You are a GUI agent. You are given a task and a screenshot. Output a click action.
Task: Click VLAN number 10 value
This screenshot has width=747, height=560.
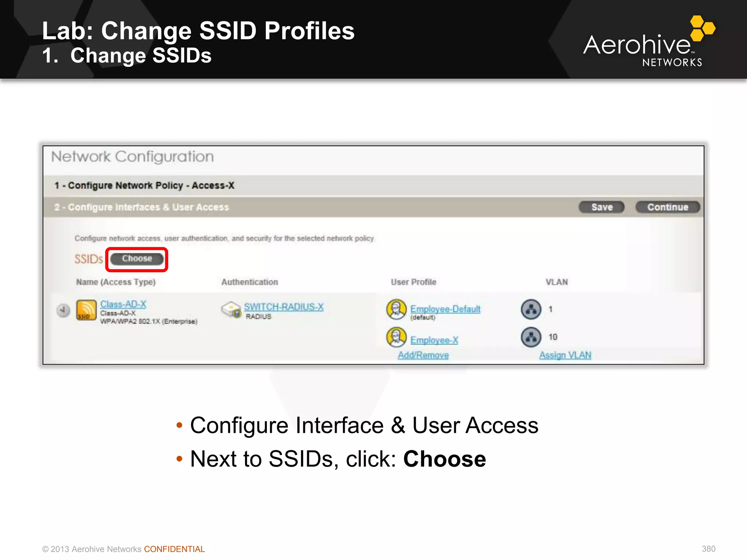[x=553, y=337]
